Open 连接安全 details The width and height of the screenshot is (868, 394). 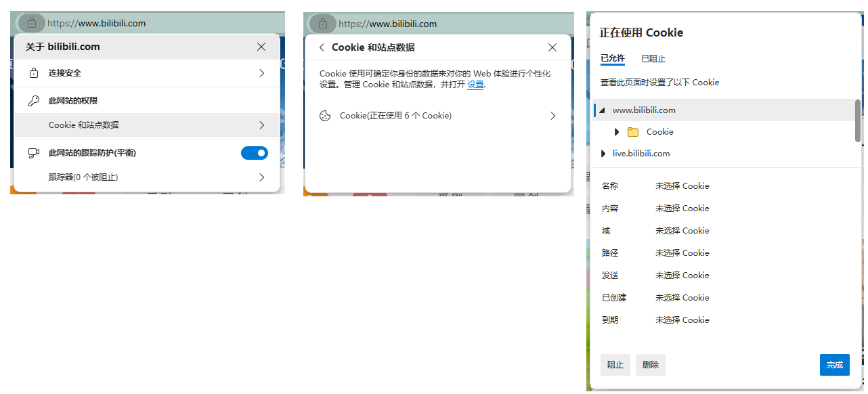(146, 73)
